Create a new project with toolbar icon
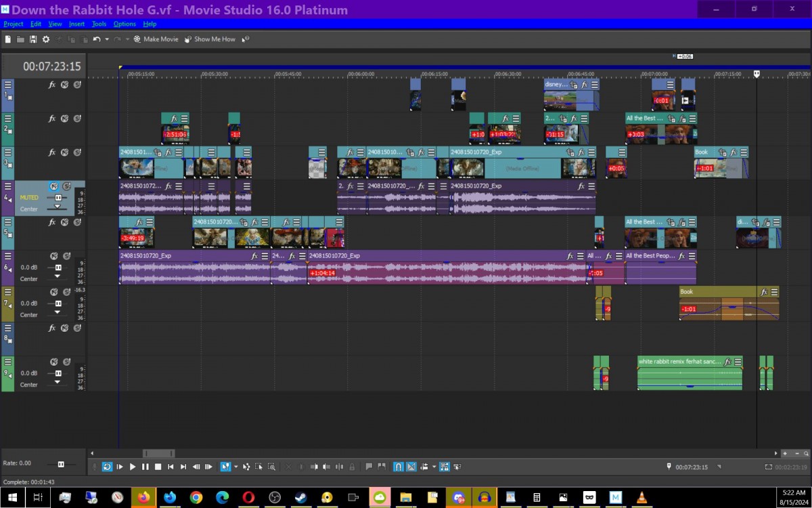 point(8,39)
